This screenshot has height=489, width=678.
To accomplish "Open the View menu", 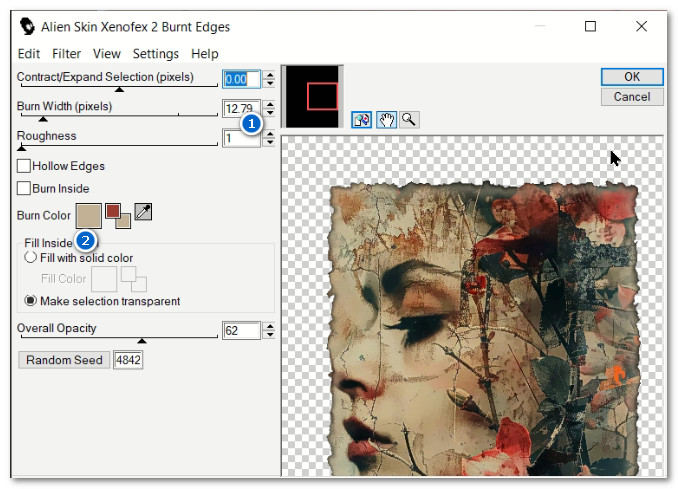I will (x=107, y=54).
